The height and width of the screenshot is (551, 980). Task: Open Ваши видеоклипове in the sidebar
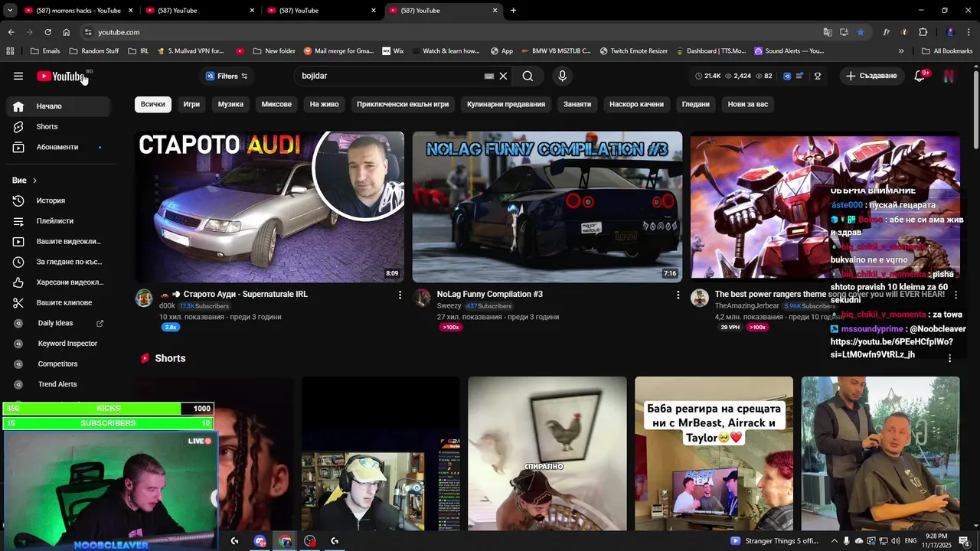coord(58,241)
